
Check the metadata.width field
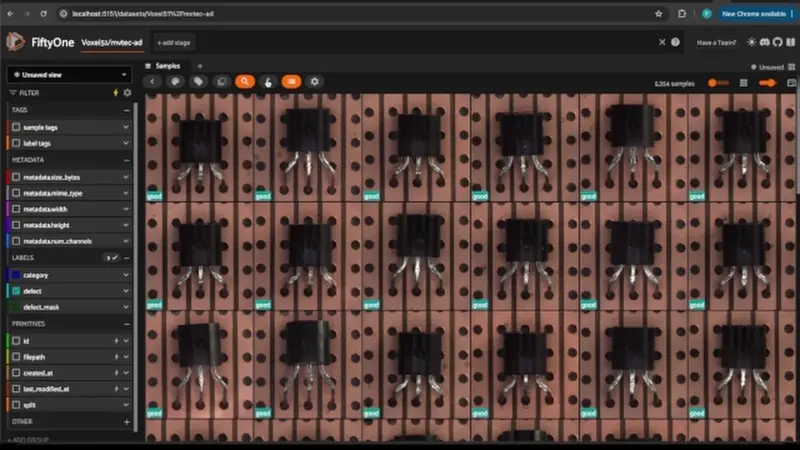[x=16, y=209]
